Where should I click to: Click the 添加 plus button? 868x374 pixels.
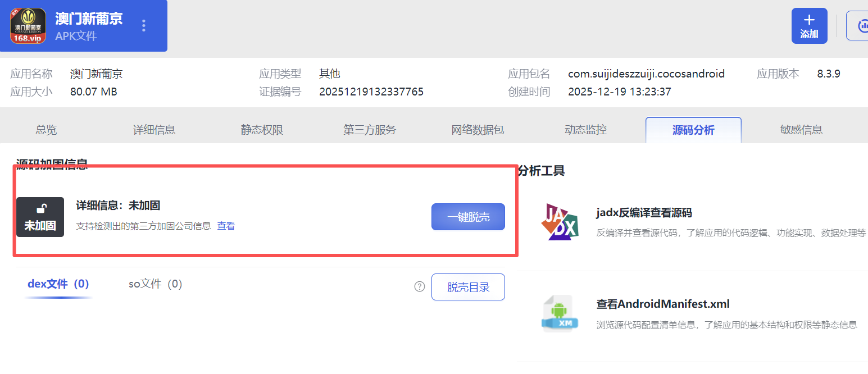(x=809, y=26)
